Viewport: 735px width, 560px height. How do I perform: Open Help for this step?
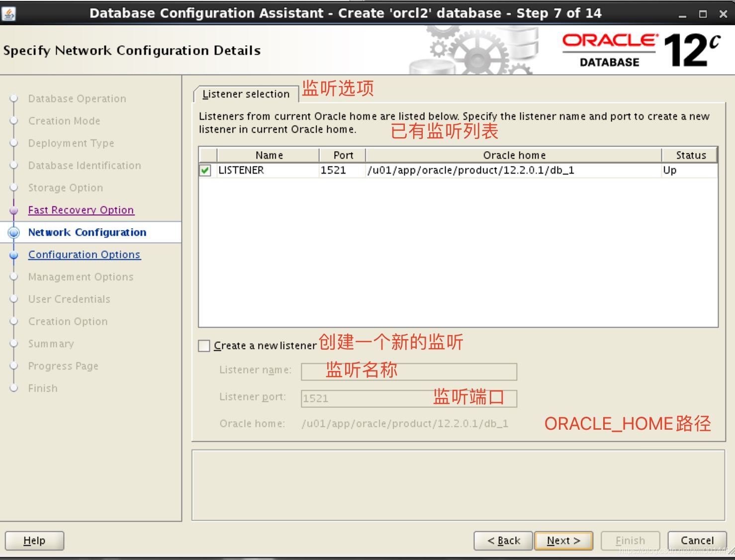point(34,541)
